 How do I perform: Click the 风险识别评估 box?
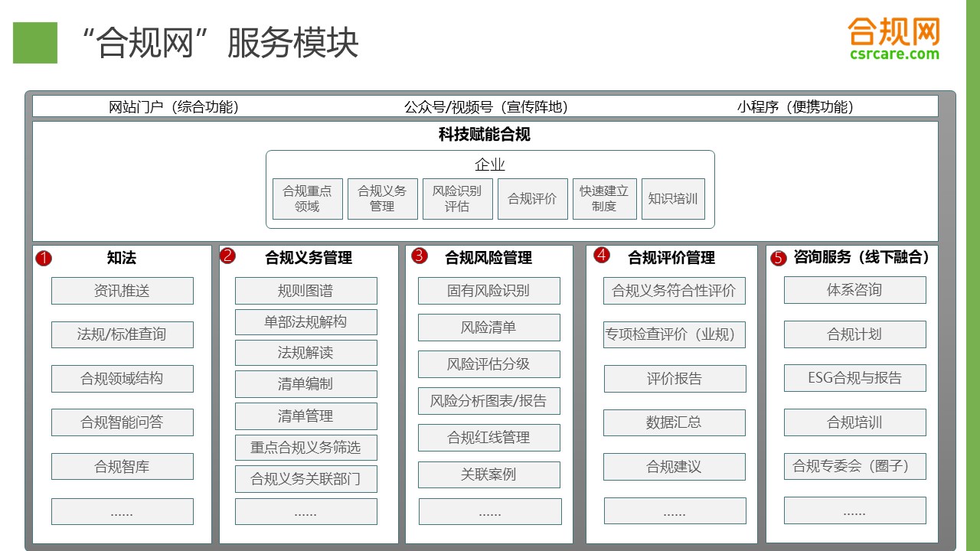[x=457, y=199]
